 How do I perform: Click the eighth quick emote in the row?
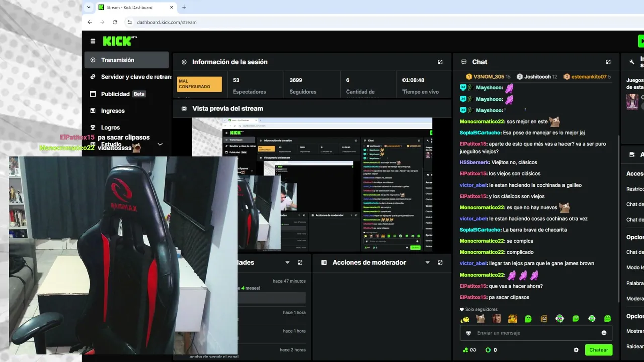pos(576,319)
